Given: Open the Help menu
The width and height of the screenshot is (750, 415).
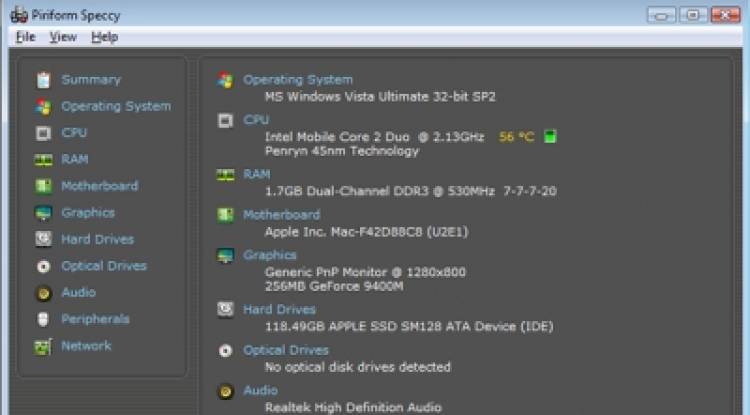Looking at the screenshot, I should pyautogui.click(x=104, y=37).
